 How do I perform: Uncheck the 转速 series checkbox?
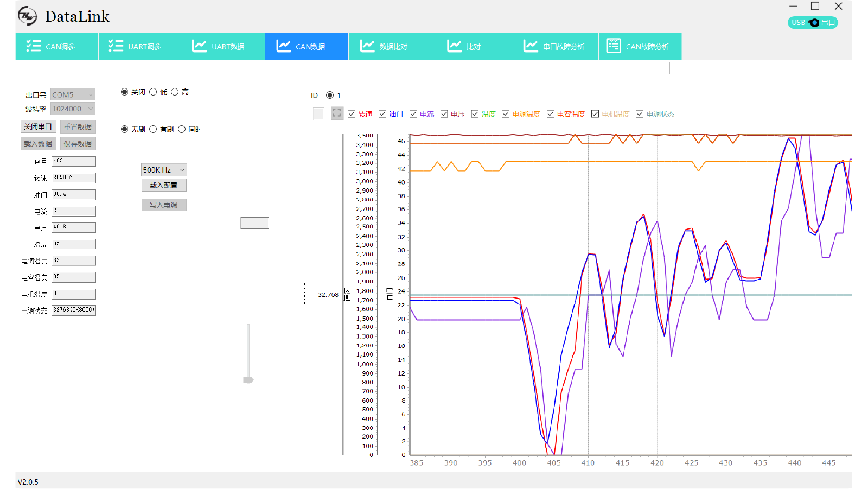[352, 114]
